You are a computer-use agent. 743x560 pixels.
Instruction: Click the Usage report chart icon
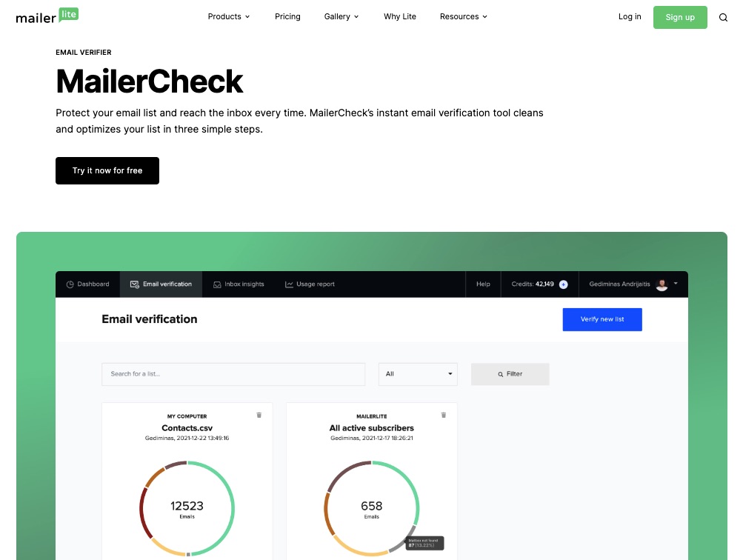point(289,284)
